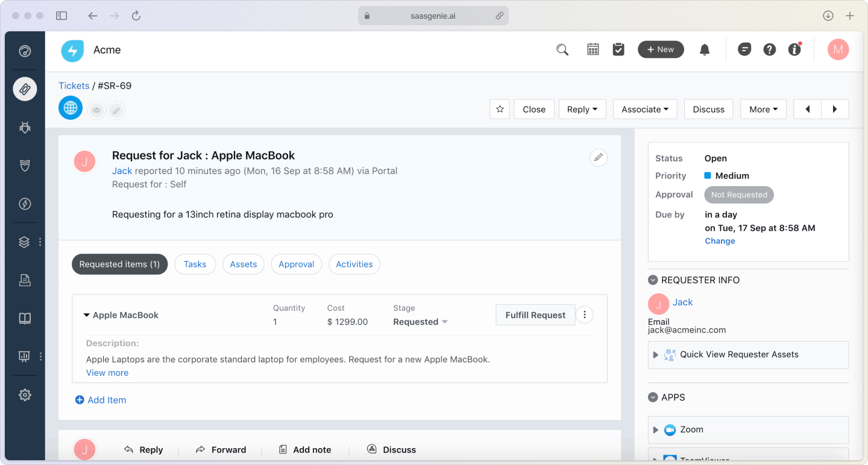Image resolution: width=868 pixels, height=465 pixels.
Task: Click Discuss in the bottom bar
Action: pyautogui.click(x=392, y=449)
